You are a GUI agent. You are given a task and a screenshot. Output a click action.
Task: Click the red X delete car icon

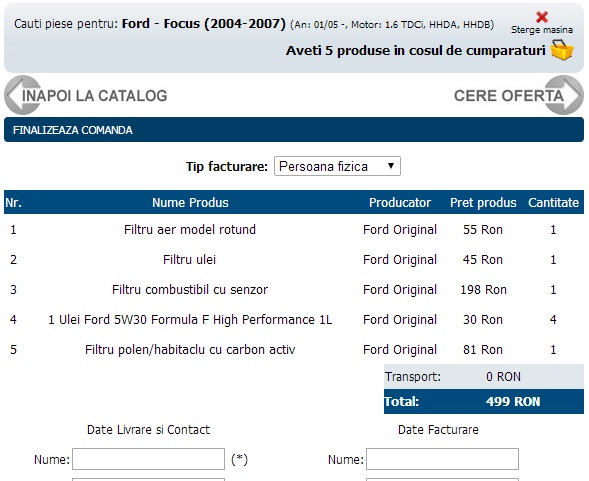click(x=542, y=17)
